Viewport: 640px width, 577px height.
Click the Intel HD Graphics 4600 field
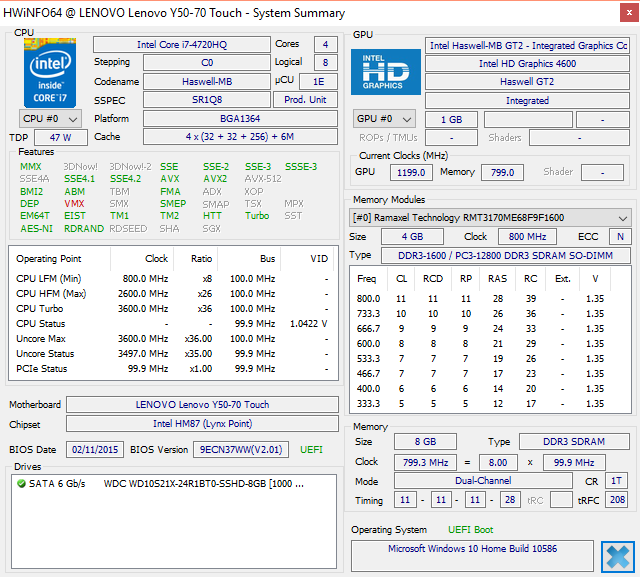tap(527, 64)
